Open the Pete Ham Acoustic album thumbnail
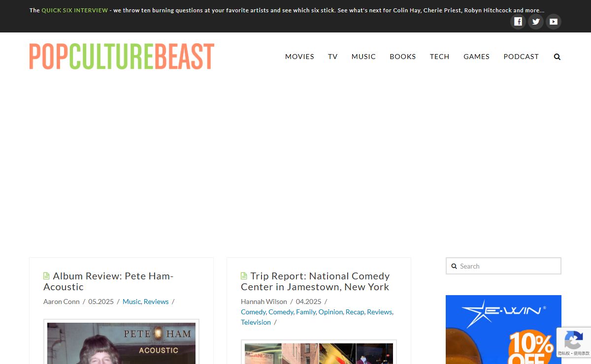The width and height of the screenshot is (591, 364). coord(121,343)
